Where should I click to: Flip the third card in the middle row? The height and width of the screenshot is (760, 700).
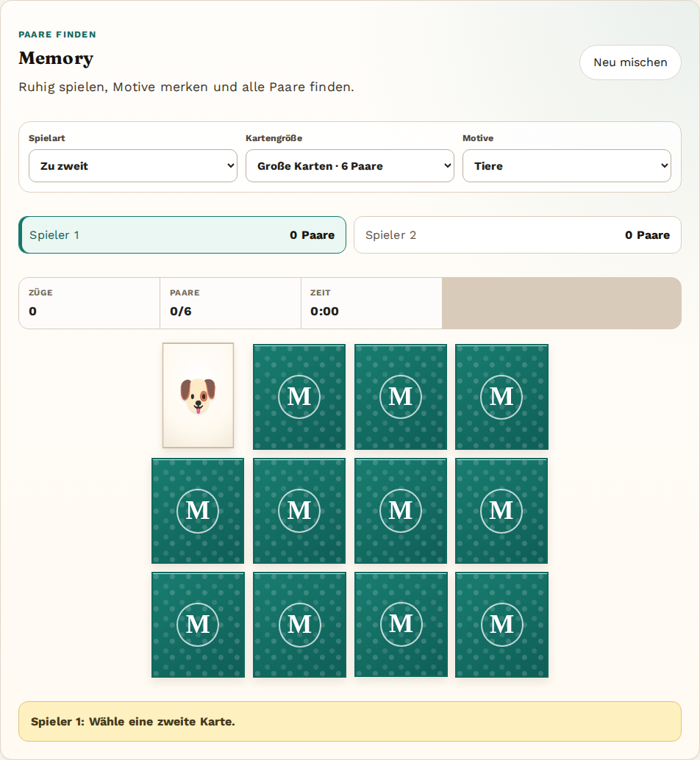401,511
